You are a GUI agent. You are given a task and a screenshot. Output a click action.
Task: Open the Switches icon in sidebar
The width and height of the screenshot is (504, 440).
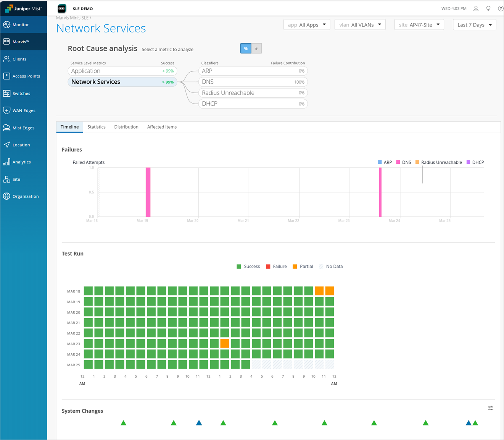point(6,94)
